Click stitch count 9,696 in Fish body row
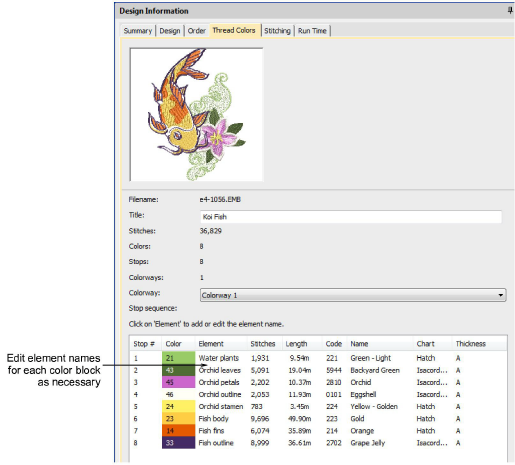Screen dimensions: 515x465 click(260, 418)
